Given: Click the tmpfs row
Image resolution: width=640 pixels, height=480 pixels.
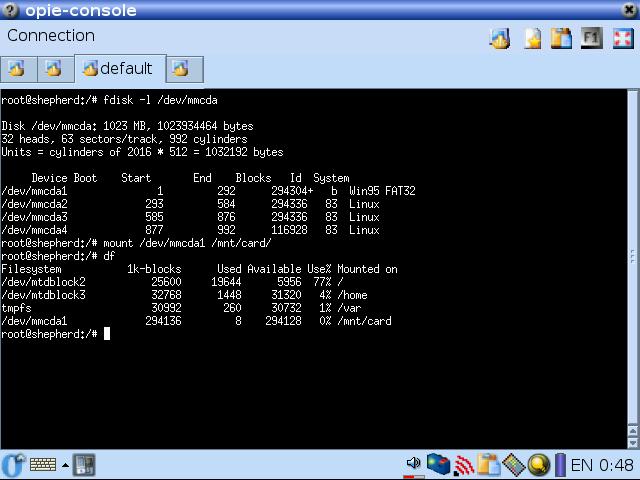Looking at the screenshot, I should 181,308.
